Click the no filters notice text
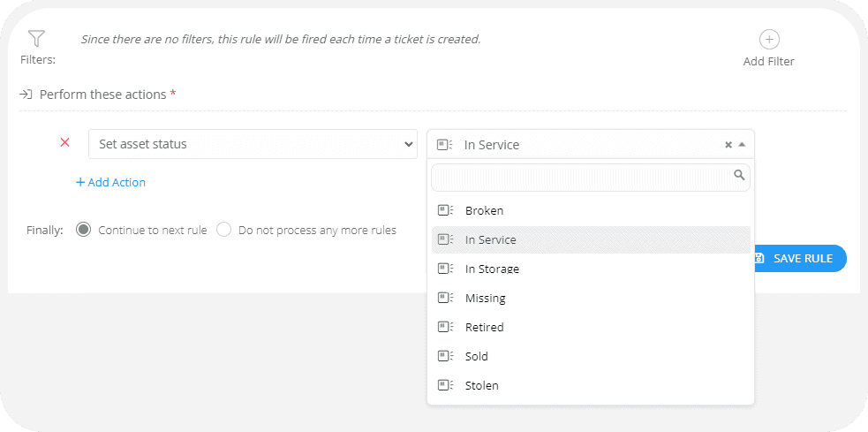Screen dimensions: 868x432 (281, 40)
